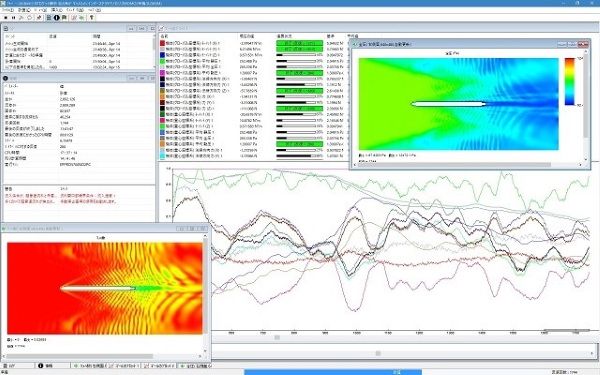The width and height of the screenshot is (600, 375).
Task: Click the horizontal scrollbar of the Mach plot window
Action: (80, 356)
